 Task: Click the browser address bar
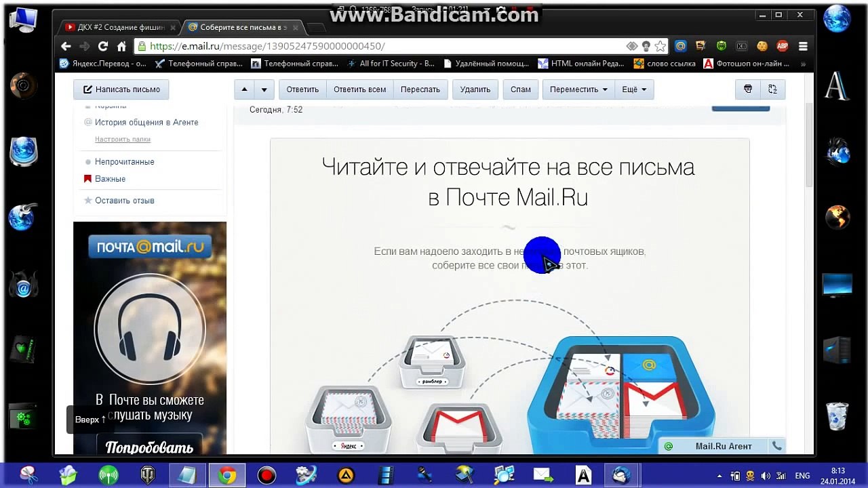pyautogui.click(x=380, y=46)
